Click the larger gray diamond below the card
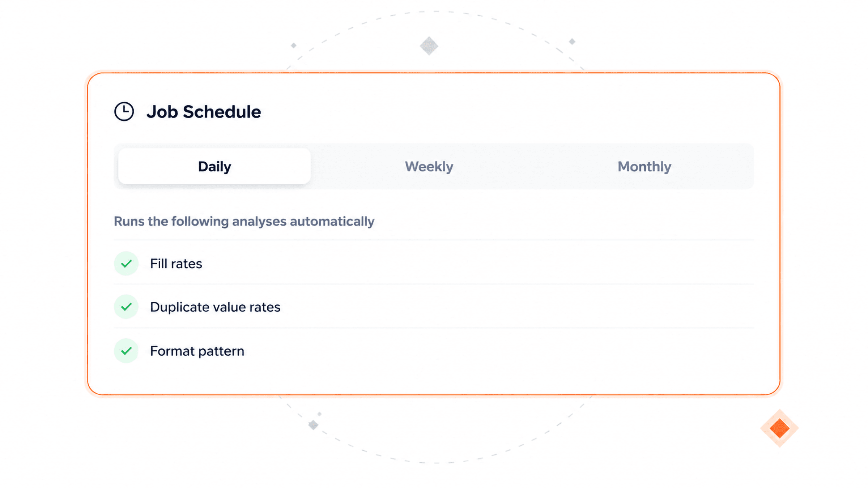The height and width of the screenshot is (488, 868). click(313, 425)
